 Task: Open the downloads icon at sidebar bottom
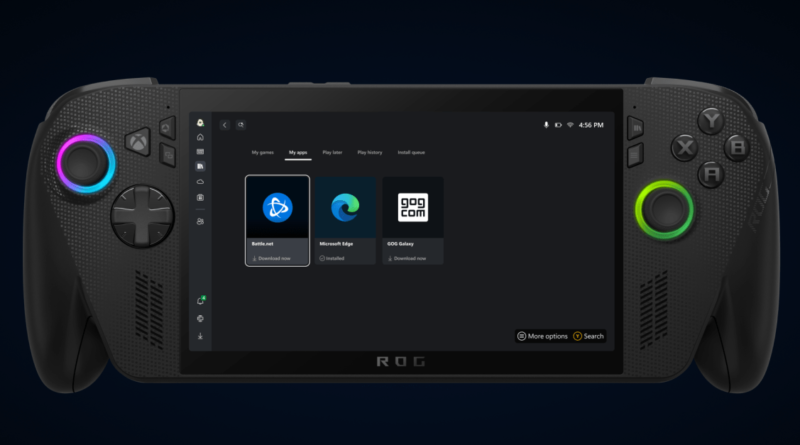(x=200, y=336)
